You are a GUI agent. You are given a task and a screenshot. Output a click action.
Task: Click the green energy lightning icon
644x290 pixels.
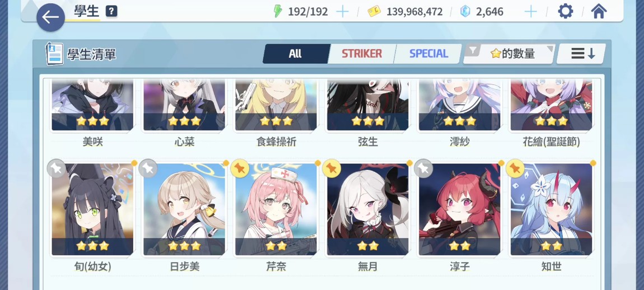[278, 11]
